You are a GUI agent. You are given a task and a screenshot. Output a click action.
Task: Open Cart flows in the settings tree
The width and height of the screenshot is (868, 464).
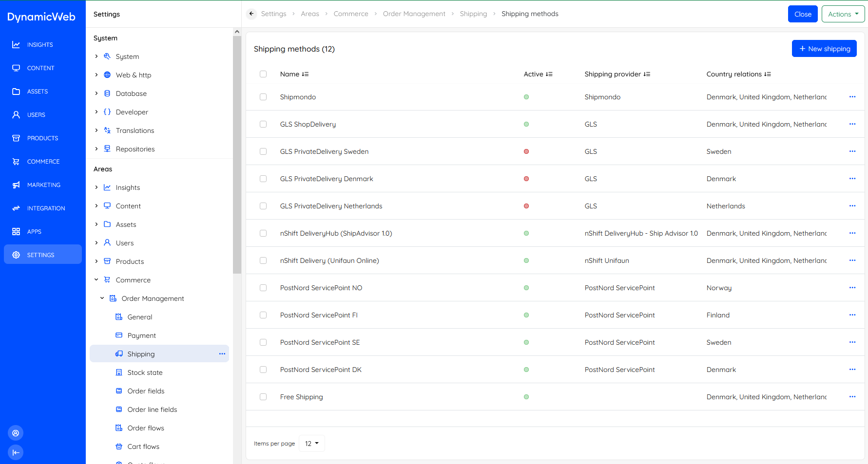pos(143,446)
